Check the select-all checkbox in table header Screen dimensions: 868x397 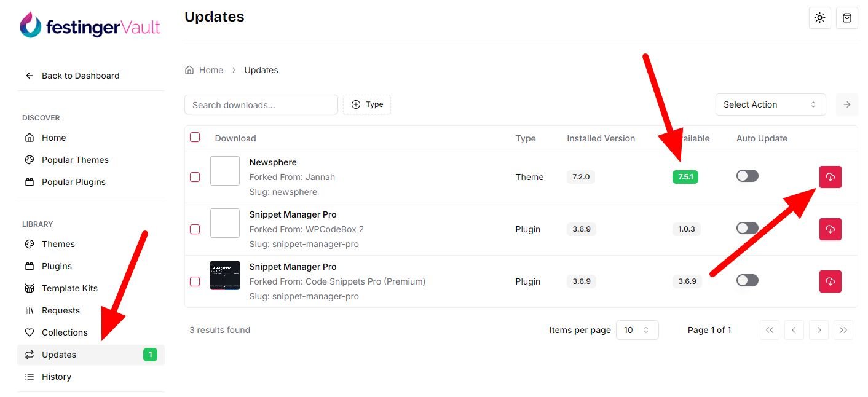point(195,137)
